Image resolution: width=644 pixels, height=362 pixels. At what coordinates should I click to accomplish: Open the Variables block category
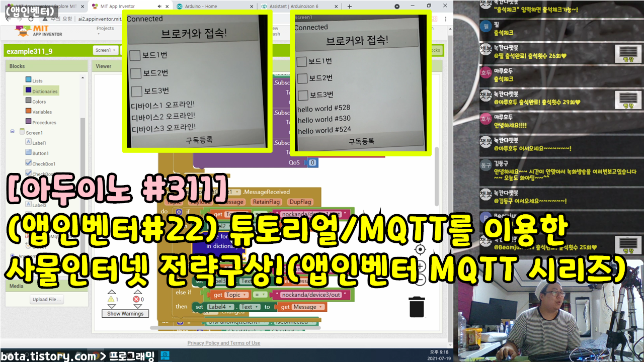point(39,112)
